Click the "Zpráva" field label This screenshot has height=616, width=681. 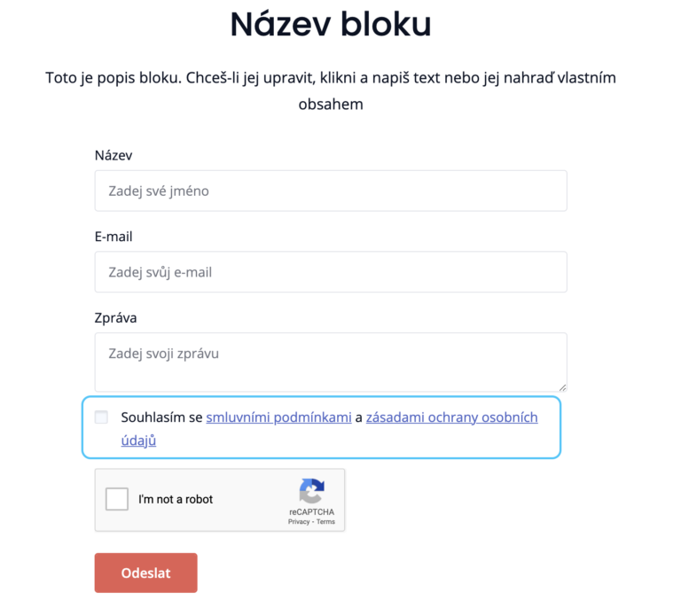click(x=115, y=318)
